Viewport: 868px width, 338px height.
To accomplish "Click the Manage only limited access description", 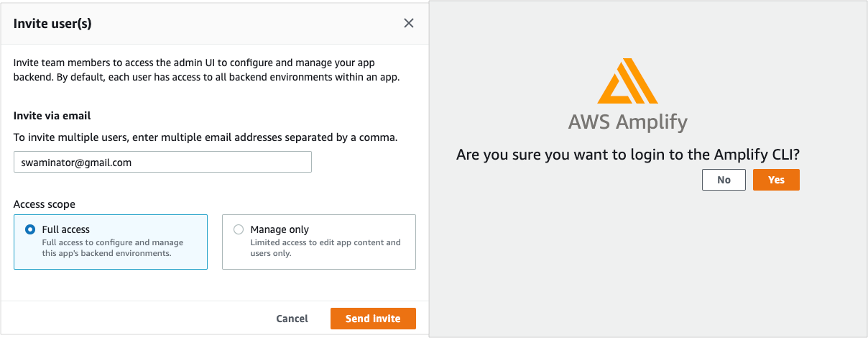I will (325, 248).
